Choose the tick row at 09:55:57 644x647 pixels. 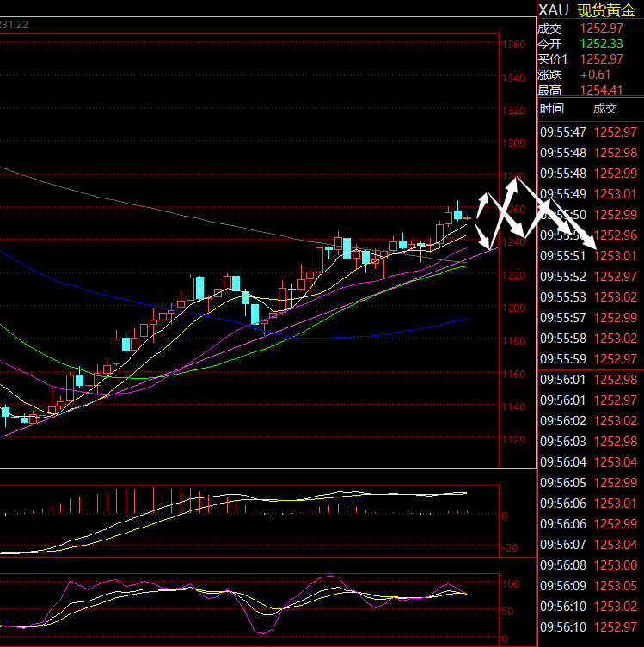coord(590,318)
